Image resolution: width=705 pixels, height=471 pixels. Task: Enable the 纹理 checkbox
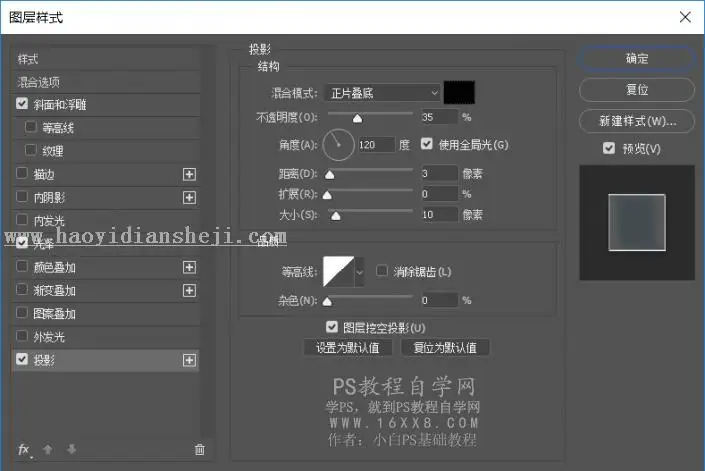31,150
